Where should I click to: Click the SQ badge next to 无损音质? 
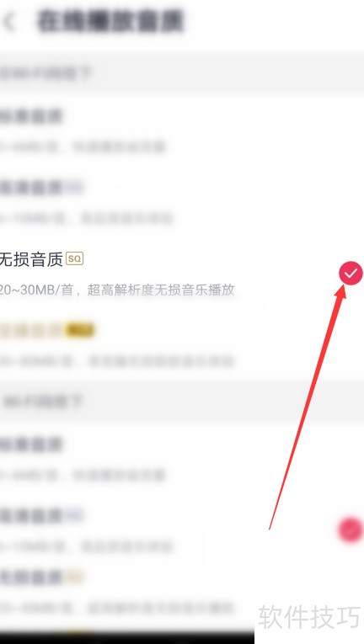(x=74, y=258)
